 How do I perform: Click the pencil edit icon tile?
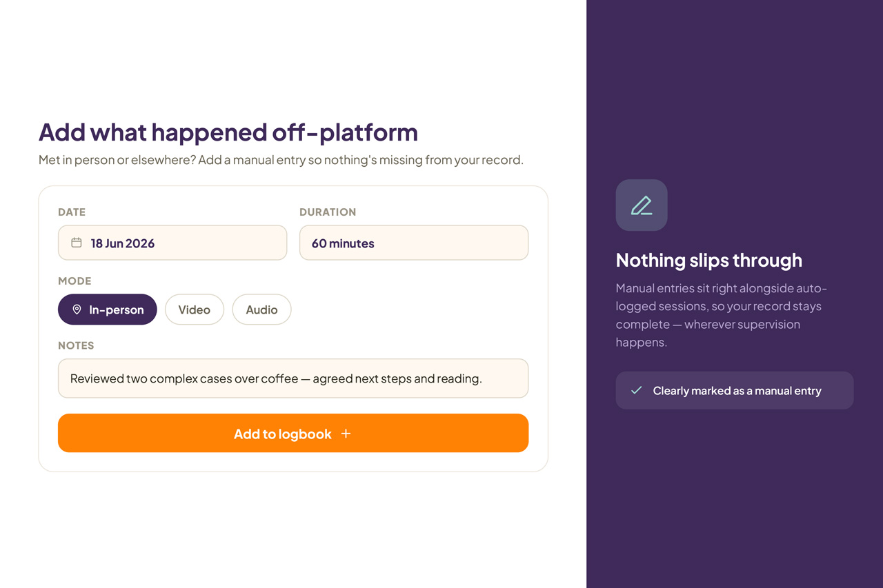pos(642,205)
